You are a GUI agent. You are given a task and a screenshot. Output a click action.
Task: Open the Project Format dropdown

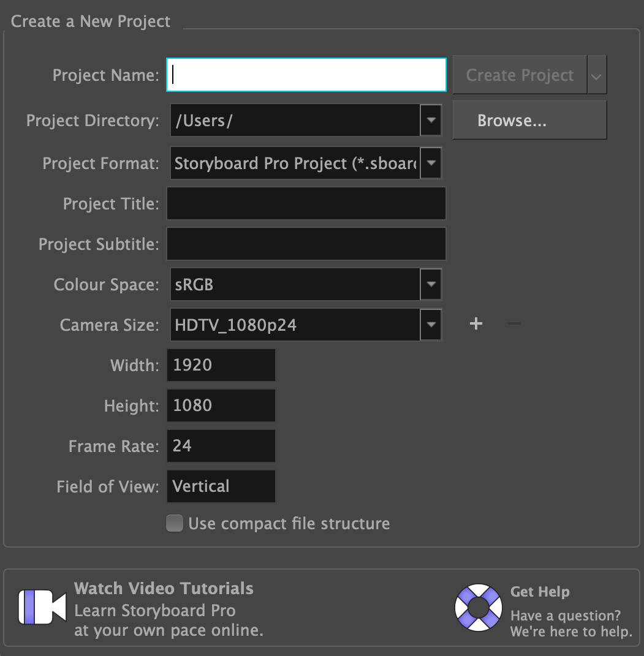(x=431, y=163)
